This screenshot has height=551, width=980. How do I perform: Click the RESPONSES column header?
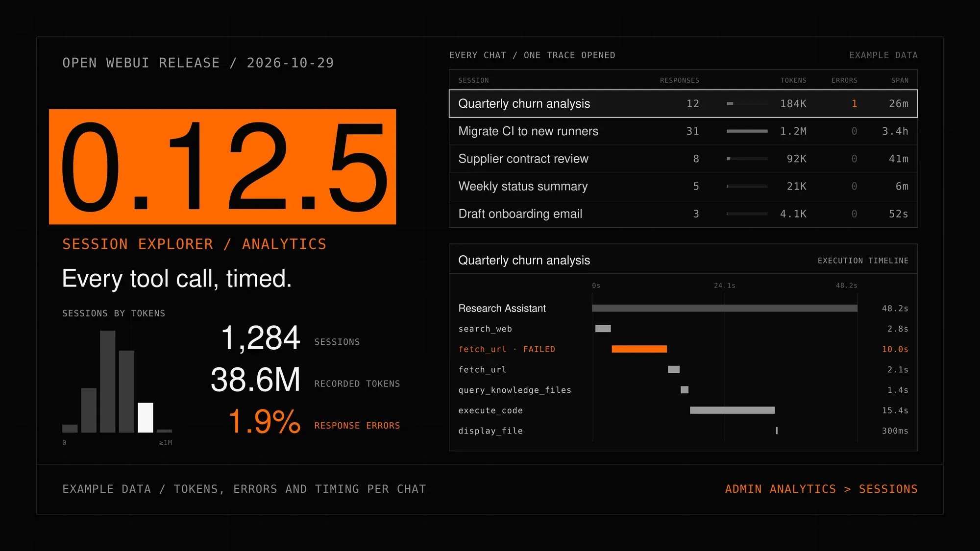pyautogui.click(x=679, y=80)
